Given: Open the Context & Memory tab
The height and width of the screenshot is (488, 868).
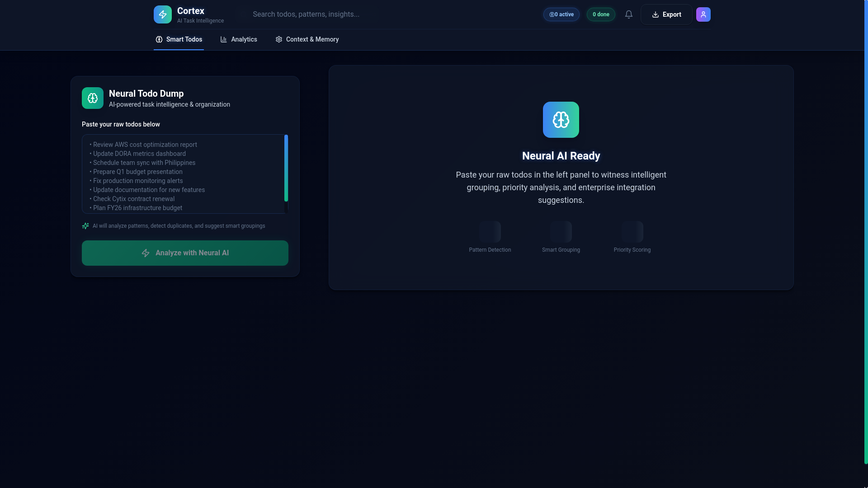Looking at the screenshot, I should pyautogui.click(x=307, y=39).
